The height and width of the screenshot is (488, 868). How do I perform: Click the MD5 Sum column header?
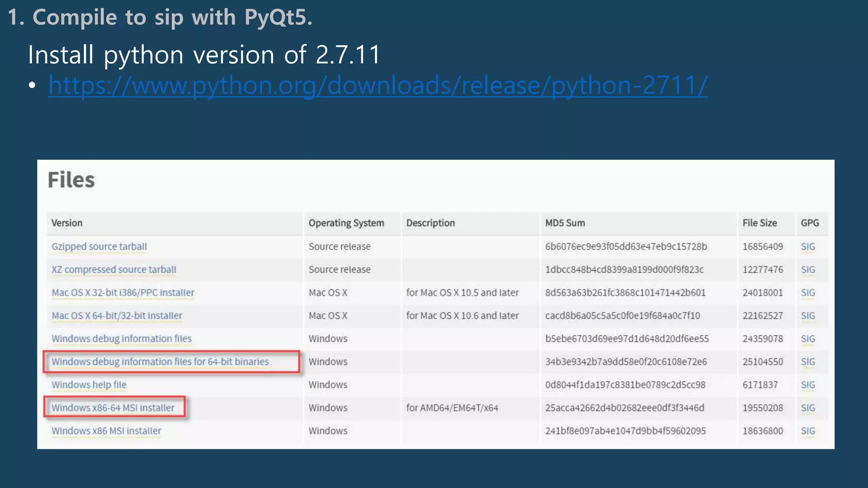coord(565,223)
